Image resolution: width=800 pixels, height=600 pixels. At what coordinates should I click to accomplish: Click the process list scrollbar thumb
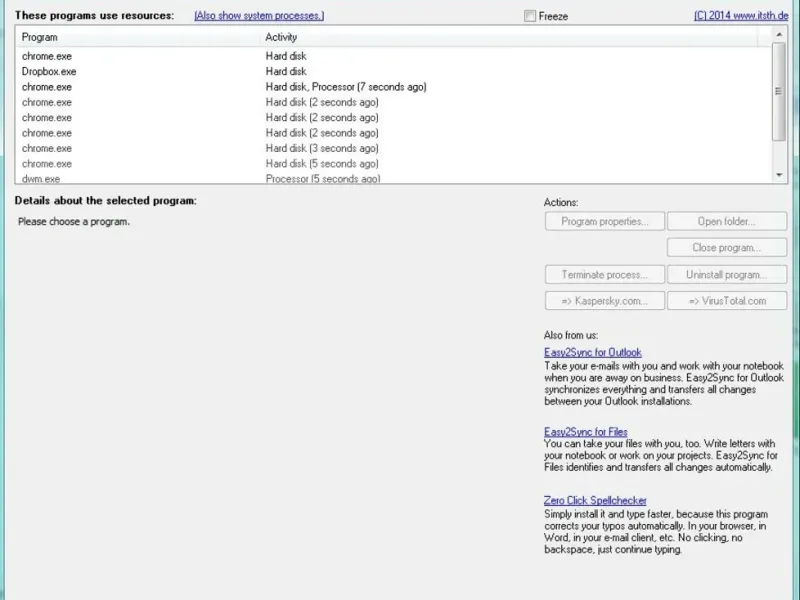(779, 91)
